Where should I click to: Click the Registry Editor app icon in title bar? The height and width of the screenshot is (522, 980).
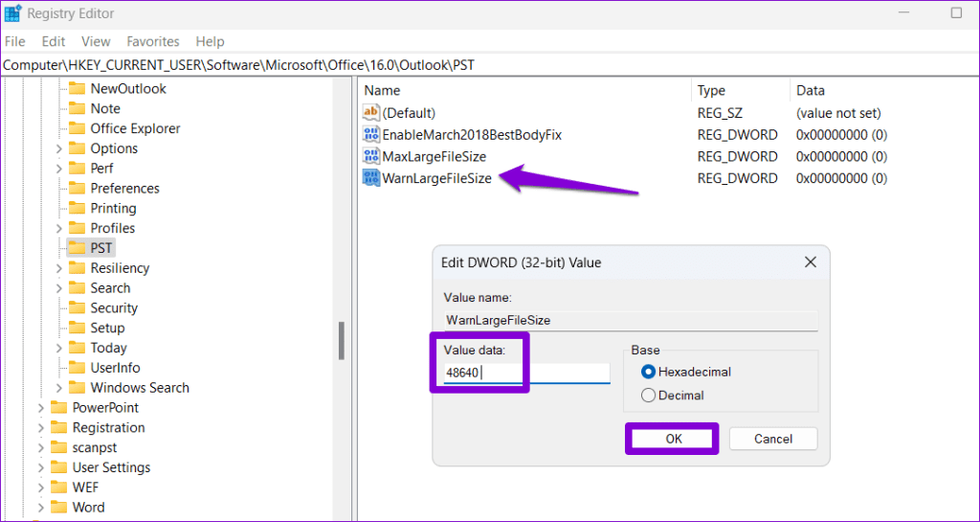tap(12, 12)
